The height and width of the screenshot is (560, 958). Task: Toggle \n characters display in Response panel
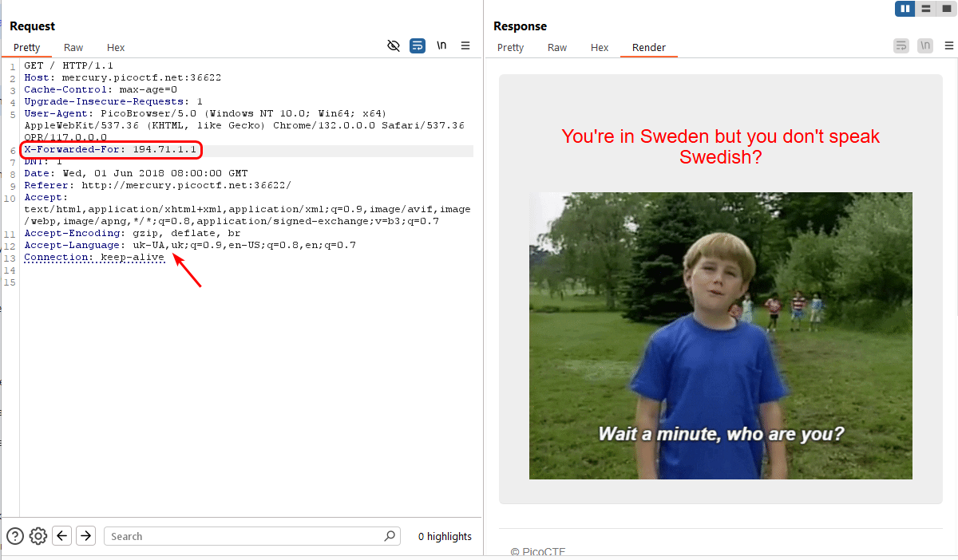[925, 46]
